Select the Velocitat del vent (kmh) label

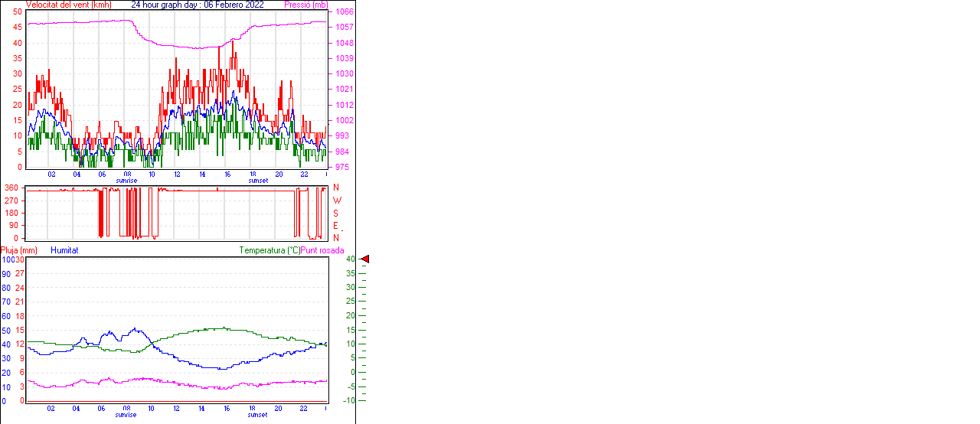pos(68,5)
